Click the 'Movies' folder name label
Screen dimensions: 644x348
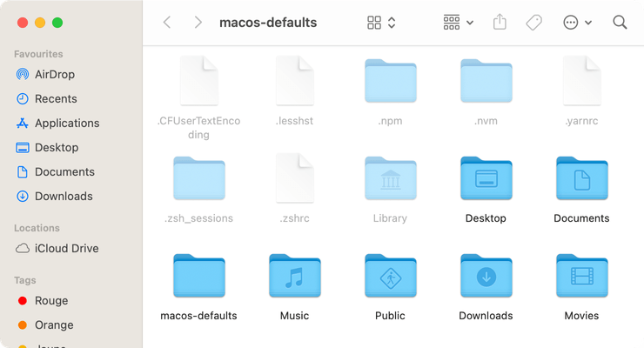tap(581, 316)
